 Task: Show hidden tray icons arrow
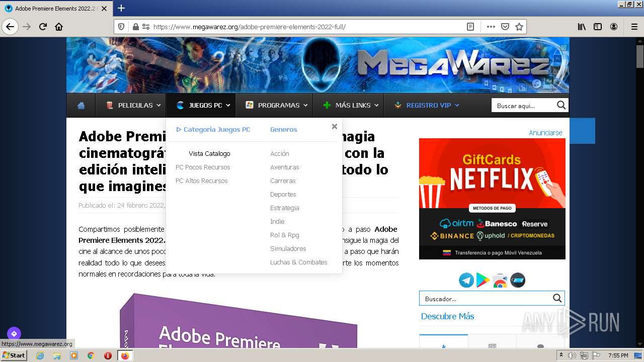[x=561, y=355]
